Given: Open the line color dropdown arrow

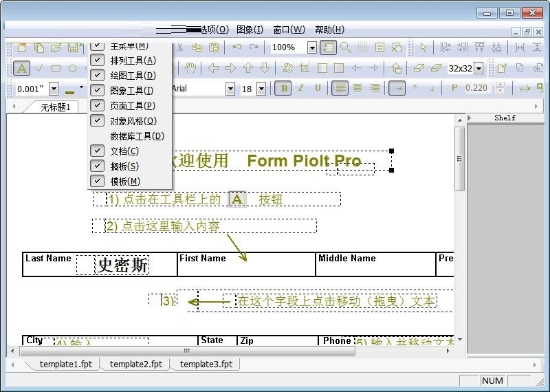Looking at the screenshot, I should 81,87.
